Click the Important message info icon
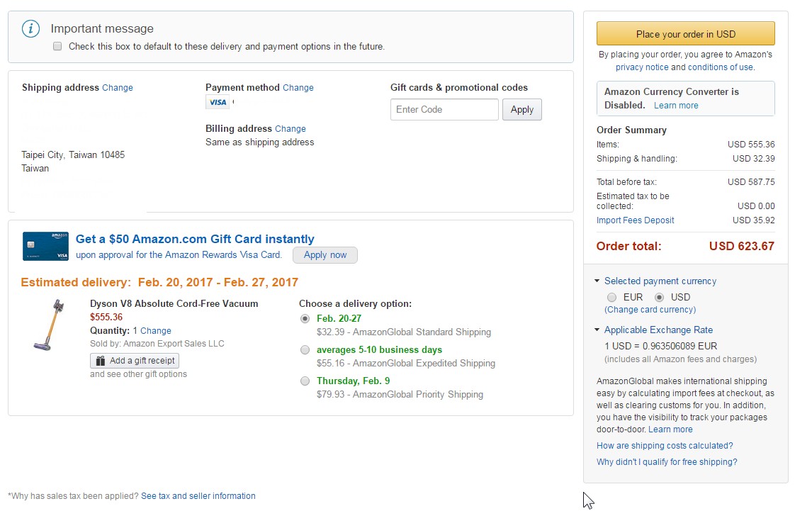The height and width of the screenshot is (511, 812). 30,29
